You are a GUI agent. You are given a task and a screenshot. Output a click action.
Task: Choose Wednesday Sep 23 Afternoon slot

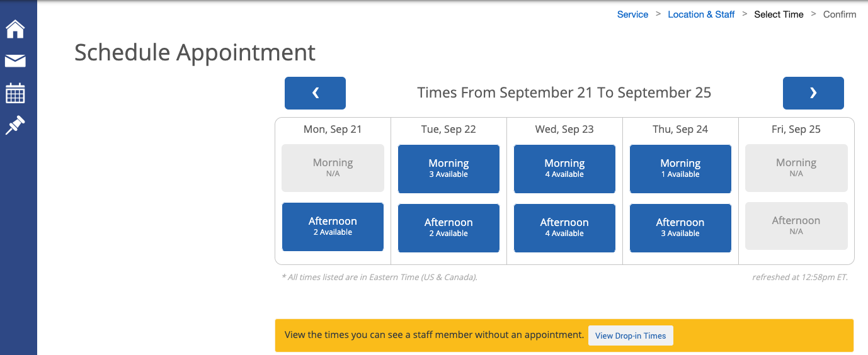click(564, 228)
